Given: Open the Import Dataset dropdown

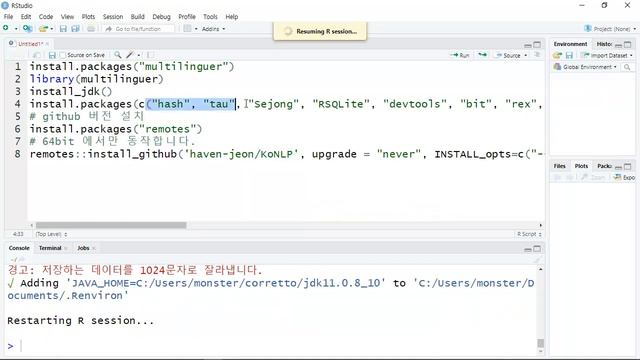Looking at the screenshot, I should (x=608, y=55).
